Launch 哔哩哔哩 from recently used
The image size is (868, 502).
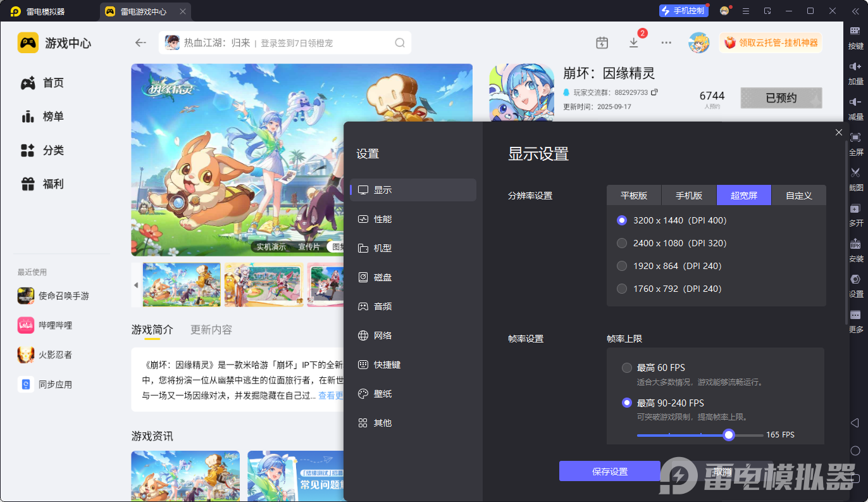45,325
